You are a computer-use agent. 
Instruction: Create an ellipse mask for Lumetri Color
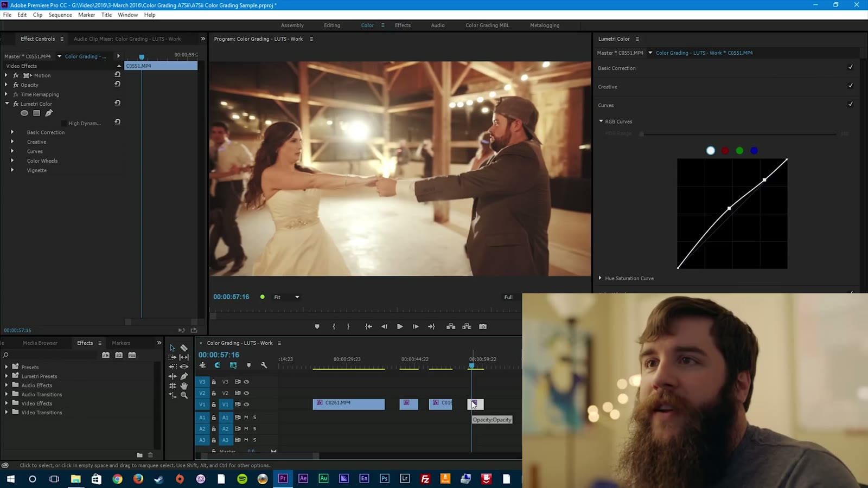[x=24, y=113]
